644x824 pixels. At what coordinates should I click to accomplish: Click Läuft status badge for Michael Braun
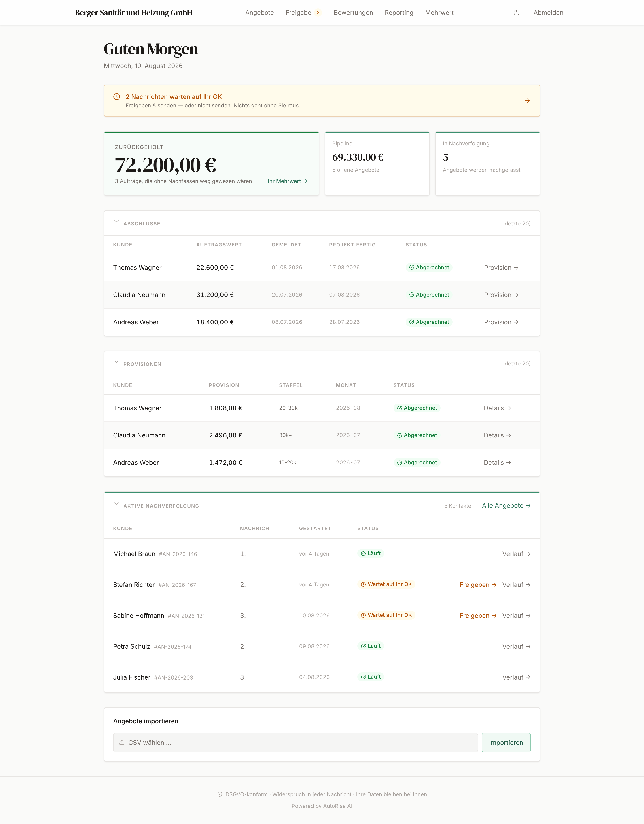point(371,554)
